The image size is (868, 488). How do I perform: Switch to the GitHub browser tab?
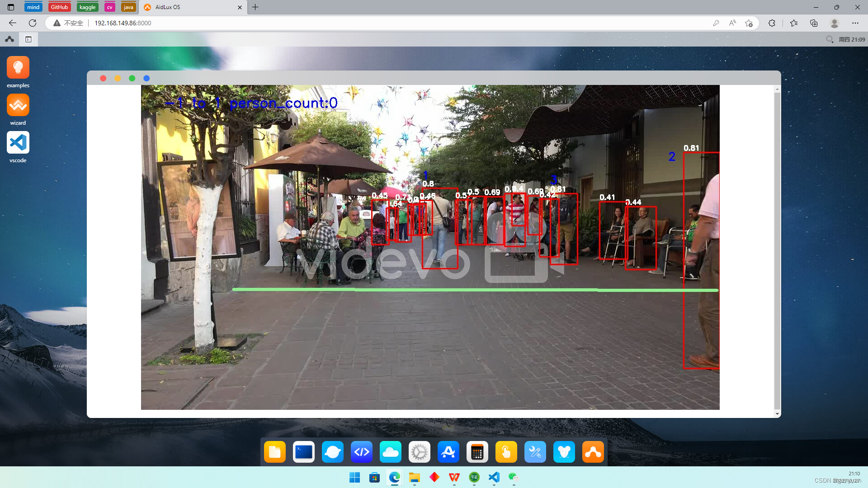pos(59,7)
